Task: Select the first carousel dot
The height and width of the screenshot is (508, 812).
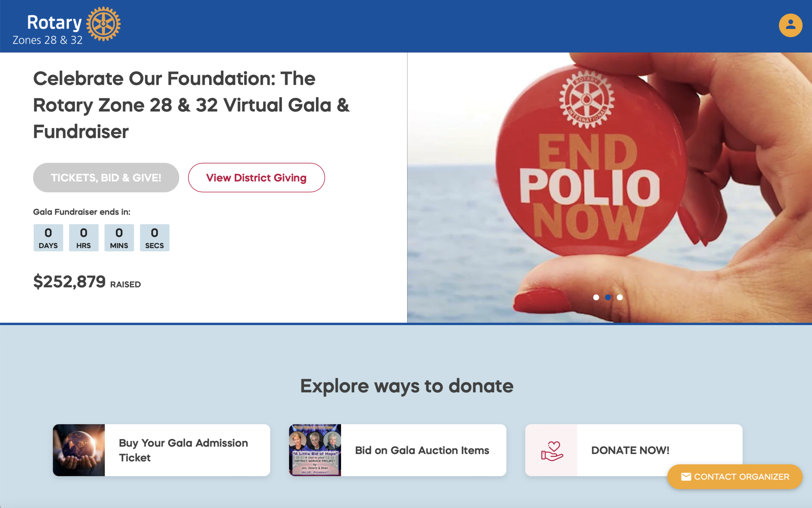Action: 596,297
